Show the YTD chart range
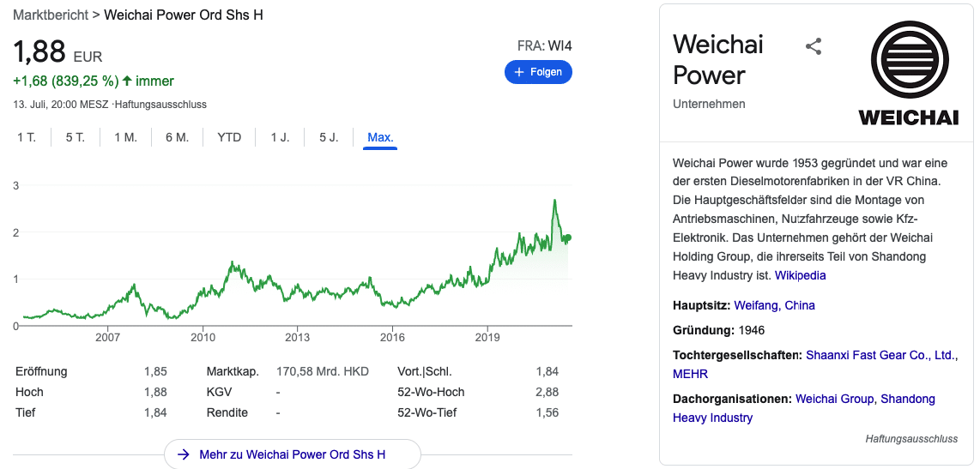This screenshot has height=469, width=980. click(x=229, y=137)
